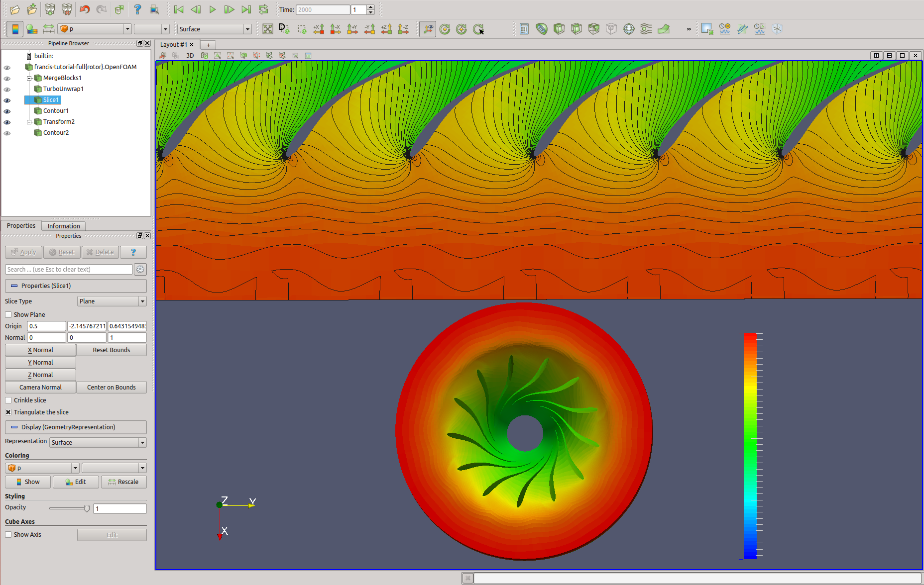Open the Slice Type dropdown
This screenshot has height=585, width=924.
[x=112, y=301]
